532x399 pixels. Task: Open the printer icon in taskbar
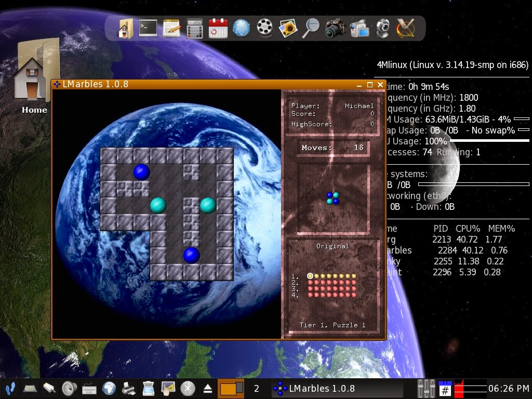[129, 389]
